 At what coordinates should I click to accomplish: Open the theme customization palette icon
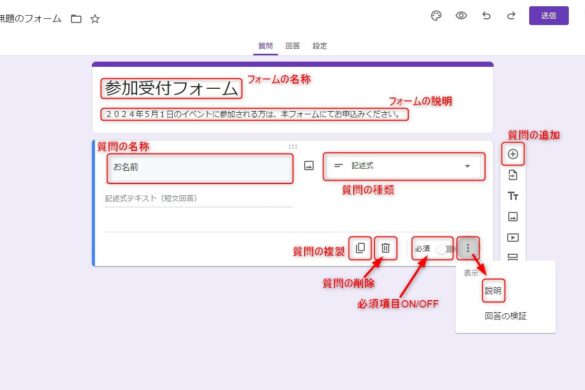436,16
